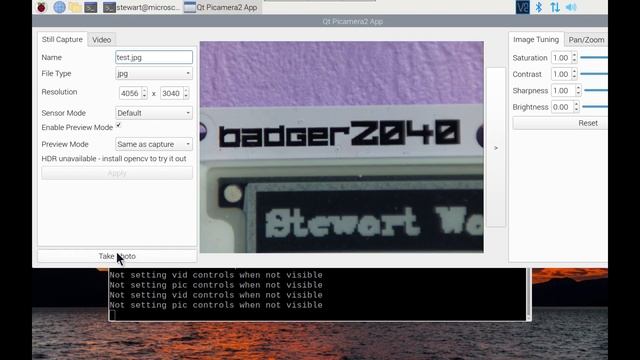Click the resolution height field 3040
The height and width of the screenshot is (360, 640).
tap(171, 93)
